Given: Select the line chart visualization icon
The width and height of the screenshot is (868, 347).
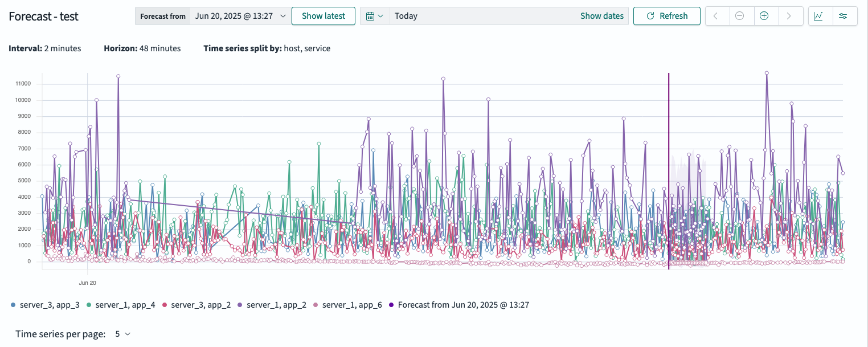Looking at the screenshot, I should [820, 15].
